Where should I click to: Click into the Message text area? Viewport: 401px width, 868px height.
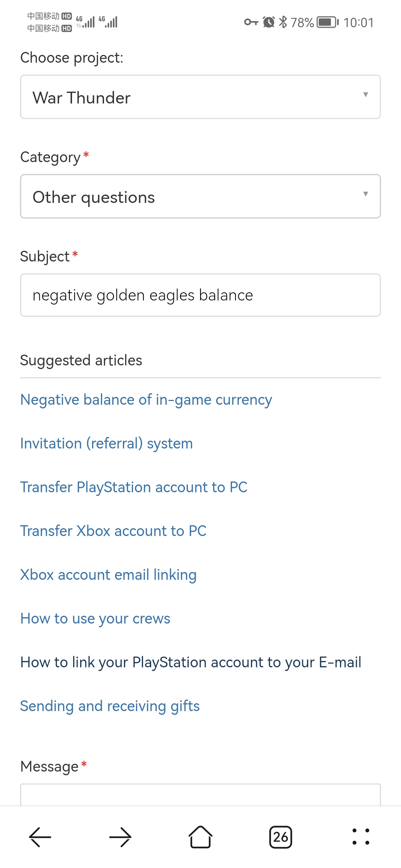click(200, 795)
